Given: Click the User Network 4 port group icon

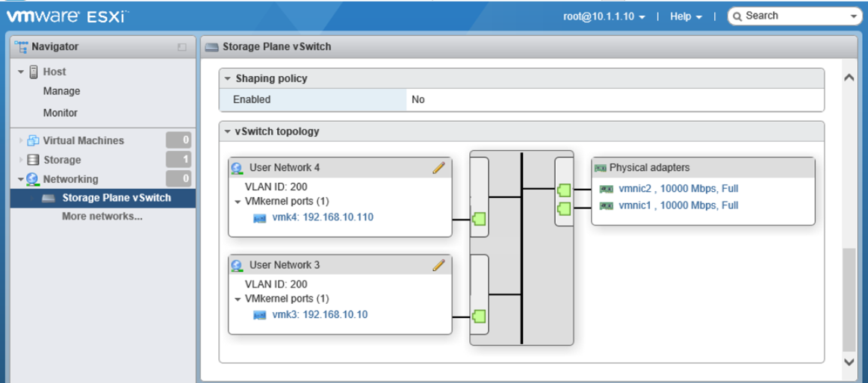Looking at the screenshot, I should 237,168.
